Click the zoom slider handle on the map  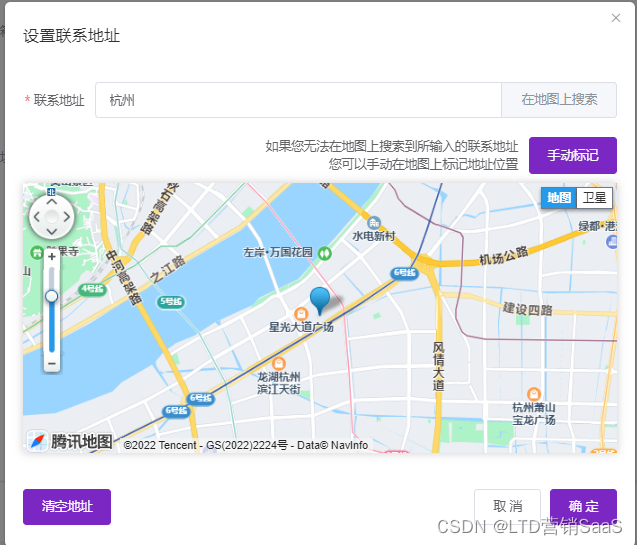coord(52,296)
